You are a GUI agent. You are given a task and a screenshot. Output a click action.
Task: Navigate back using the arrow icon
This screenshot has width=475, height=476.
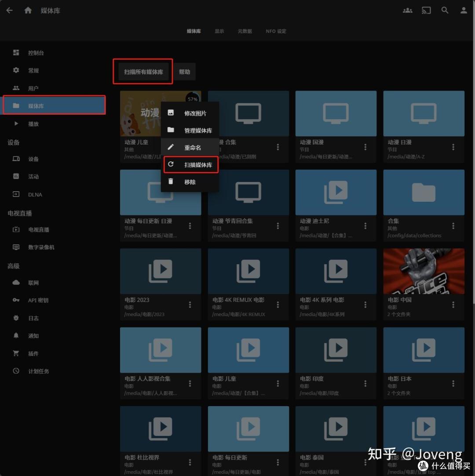pos(9,10)
